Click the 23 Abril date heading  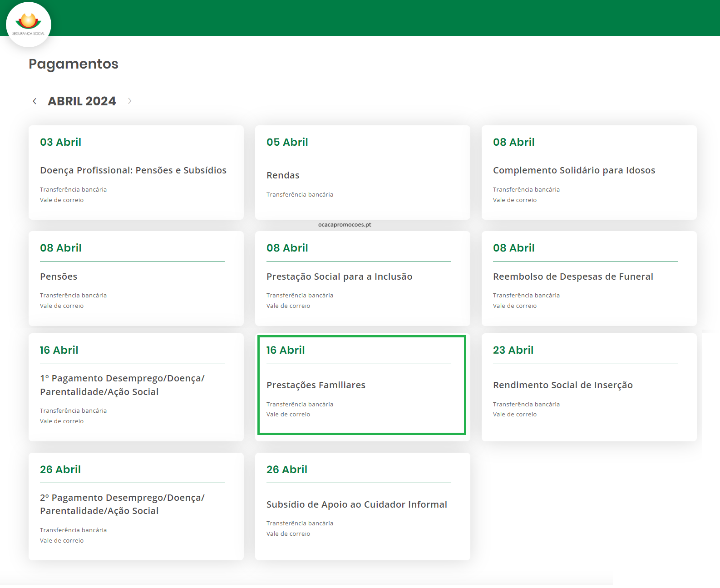(513, 350)
